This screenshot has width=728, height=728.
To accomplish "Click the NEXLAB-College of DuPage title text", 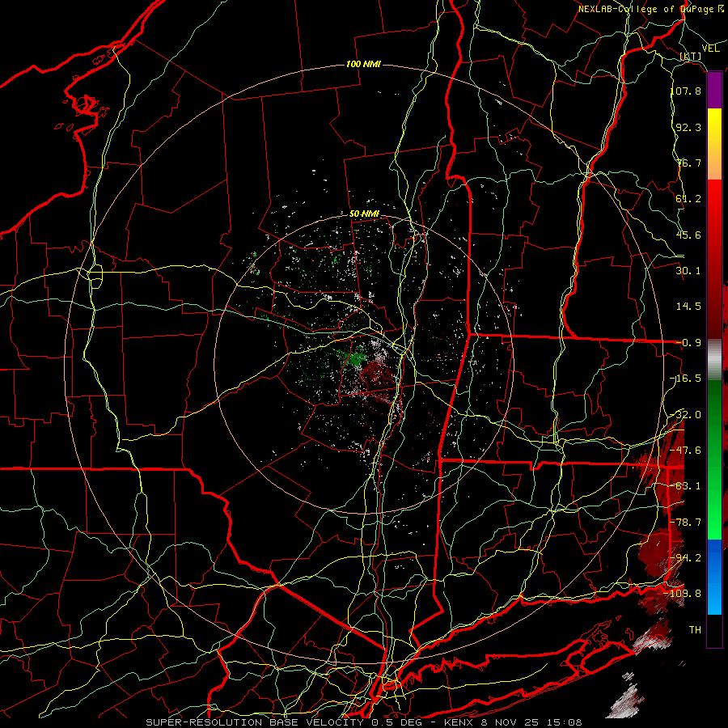I will pos(650,9).
